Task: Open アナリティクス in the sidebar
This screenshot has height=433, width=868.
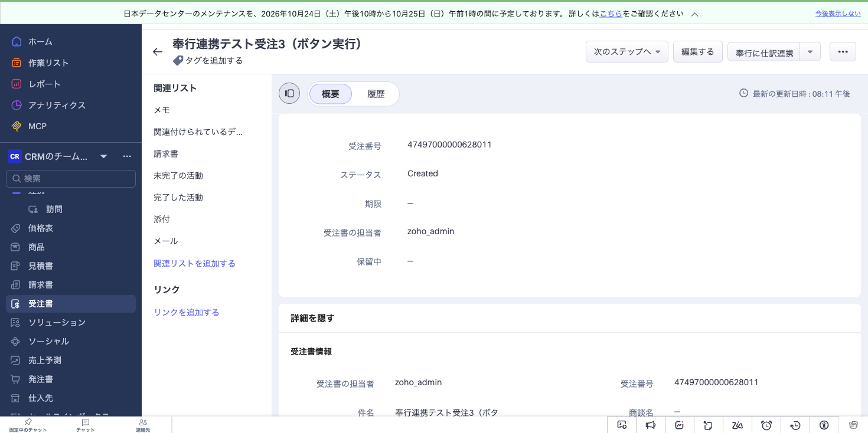Action: [71, 105]
